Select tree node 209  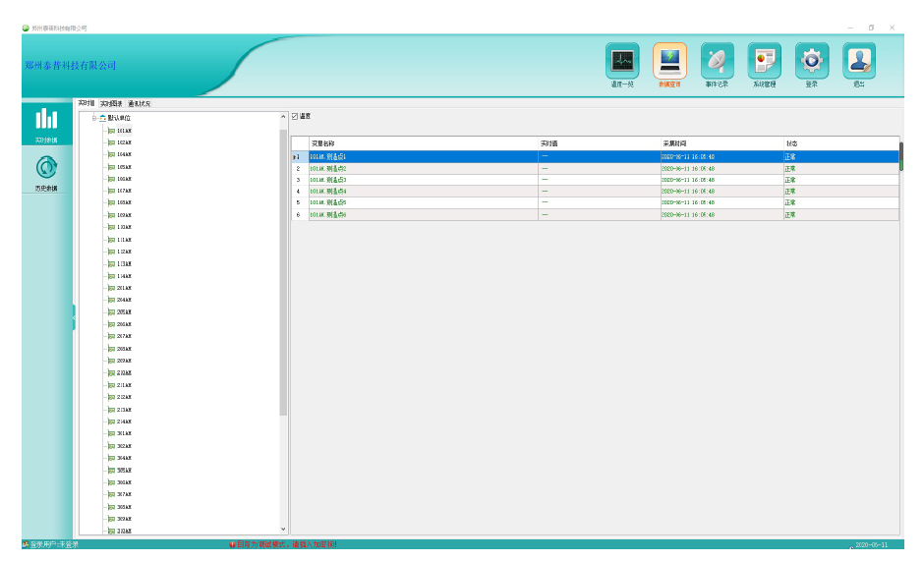click(x=124, y=361)
